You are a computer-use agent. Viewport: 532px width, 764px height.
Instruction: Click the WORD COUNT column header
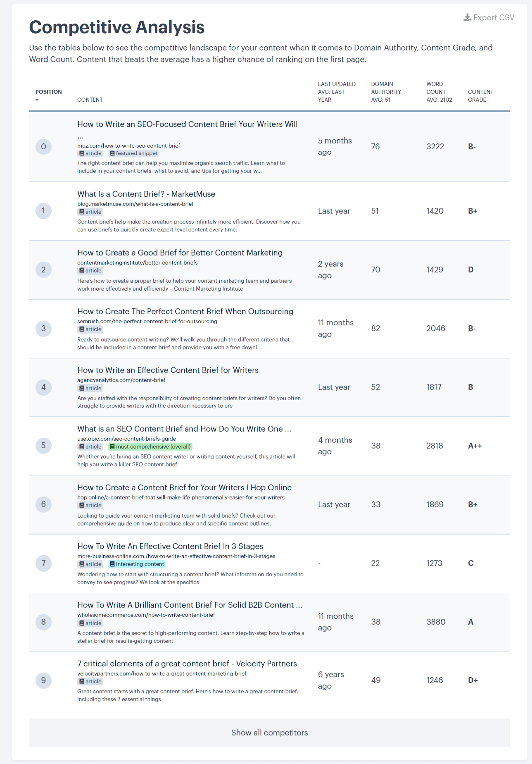439,92
